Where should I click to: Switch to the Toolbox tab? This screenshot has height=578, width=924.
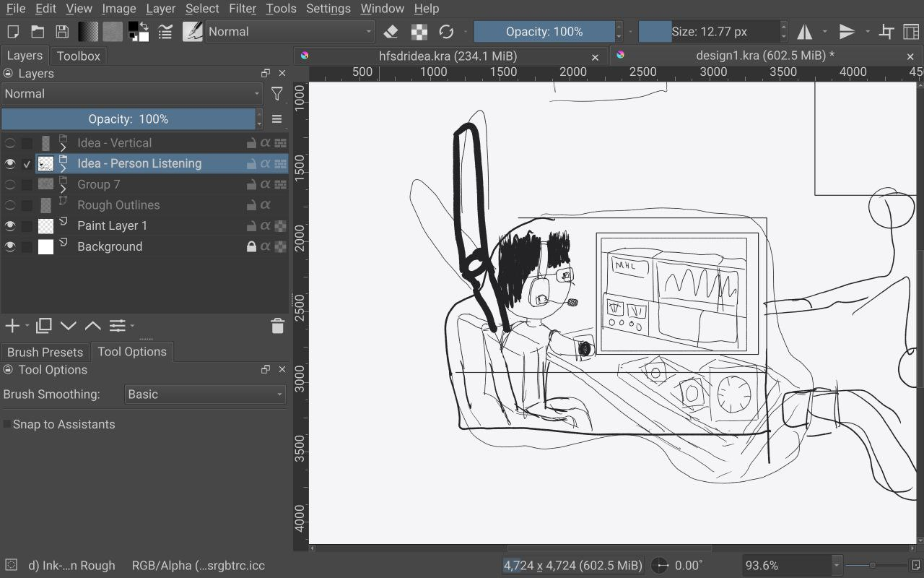point(79,56)
